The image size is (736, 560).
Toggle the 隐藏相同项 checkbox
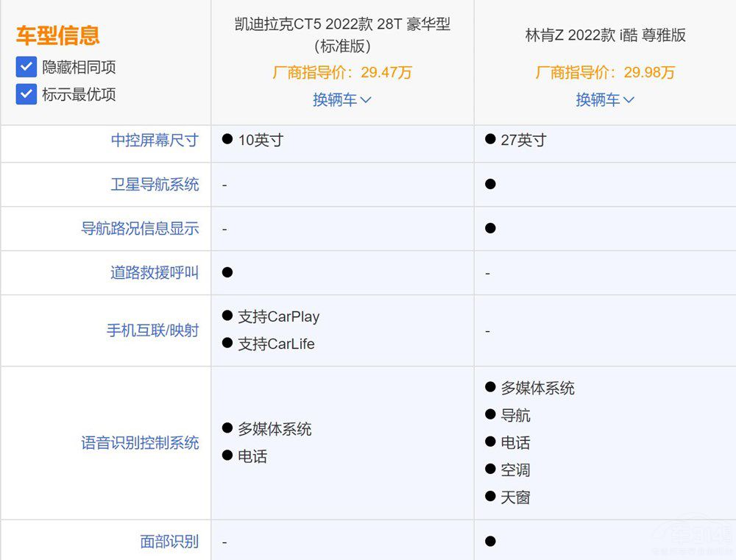tap(26, 68)
